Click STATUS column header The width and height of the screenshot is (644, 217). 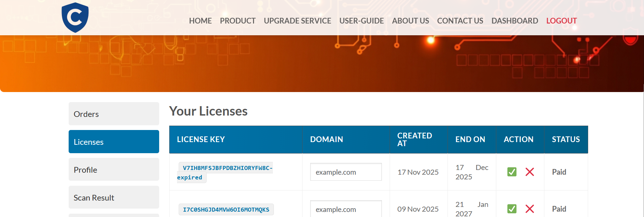click(x=566, y=139)
